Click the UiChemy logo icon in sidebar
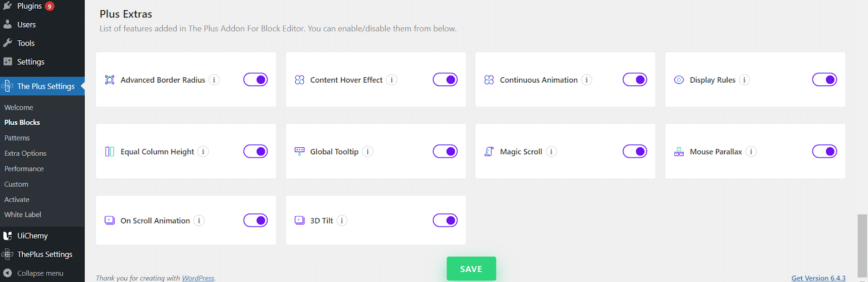The height and width of the screenshot is (282, 868). pyautogui.click(x=8, y=236)
